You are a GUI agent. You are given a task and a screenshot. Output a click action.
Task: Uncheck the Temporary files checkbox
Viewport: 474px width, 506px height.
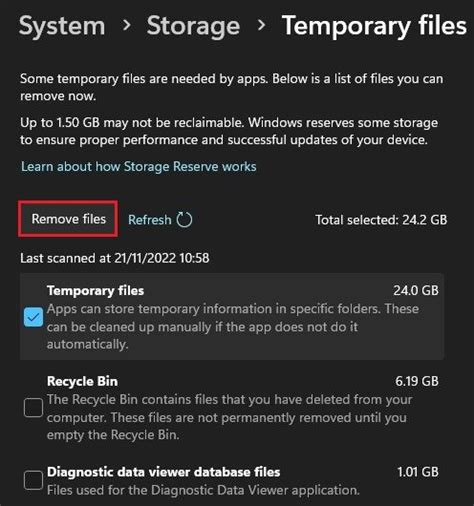[x=33, y=317]
